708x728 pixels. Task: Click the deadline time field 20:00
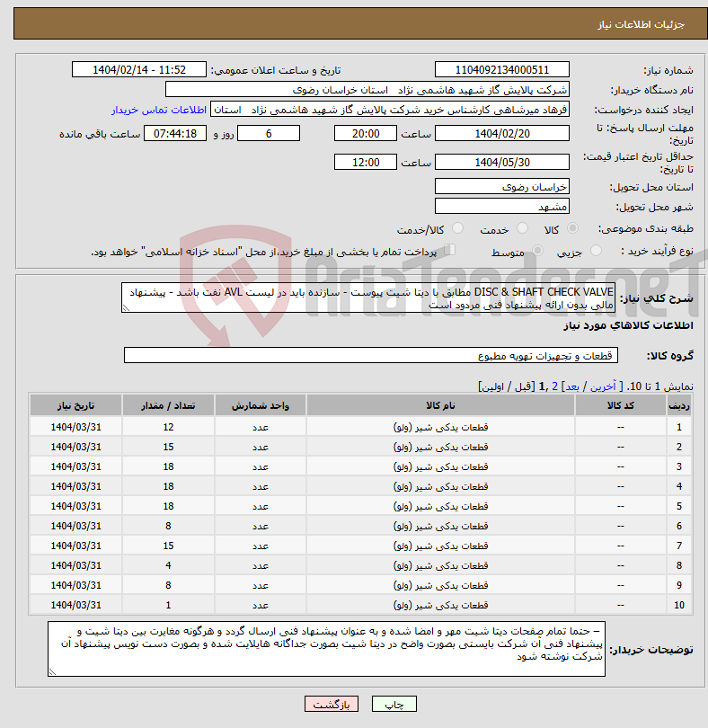point(366,133)
